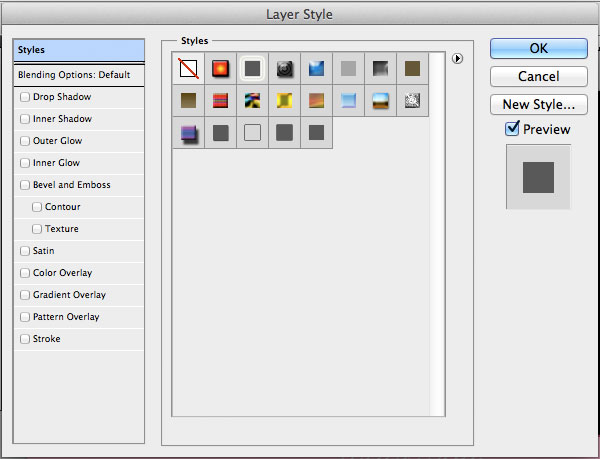Choose the sky and desert landscape swatch
Image resolution: width=600 pixels, height=459 pixels.
click(x=381, y=101)
